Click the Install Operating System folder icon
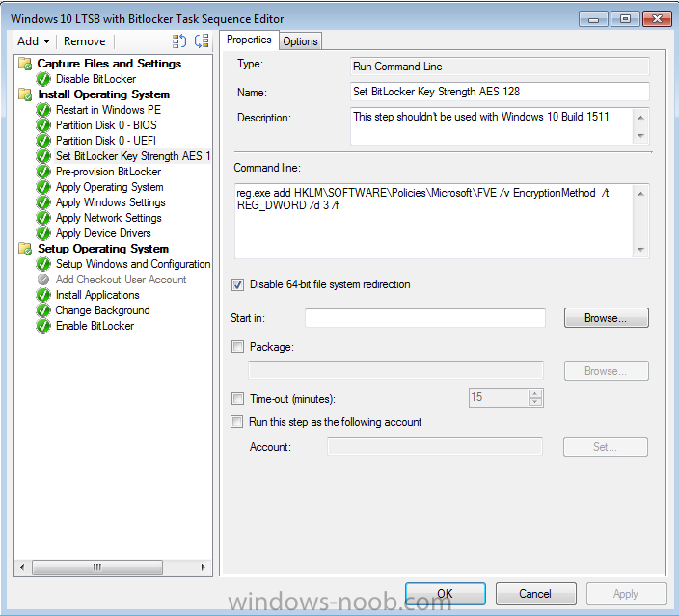Viewport: 679px width, 616px height. [x=25, y=94]
